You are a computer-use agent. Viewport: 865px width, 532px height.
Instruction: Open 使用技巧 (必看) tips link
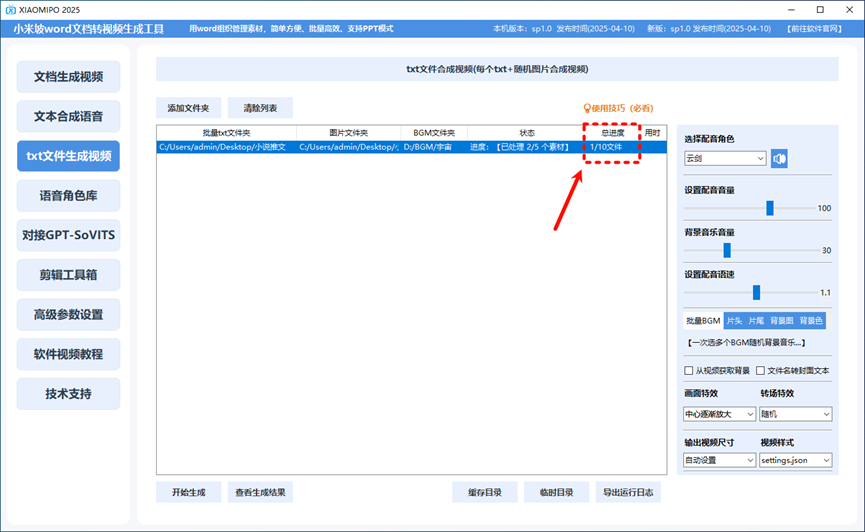tap(618, 108)
